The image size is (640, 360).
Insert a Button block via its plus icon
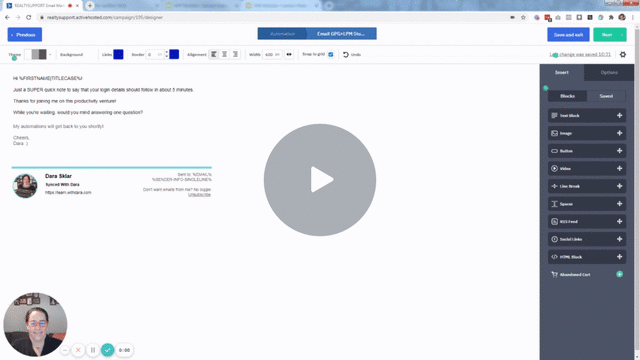(x=619, y=151)
